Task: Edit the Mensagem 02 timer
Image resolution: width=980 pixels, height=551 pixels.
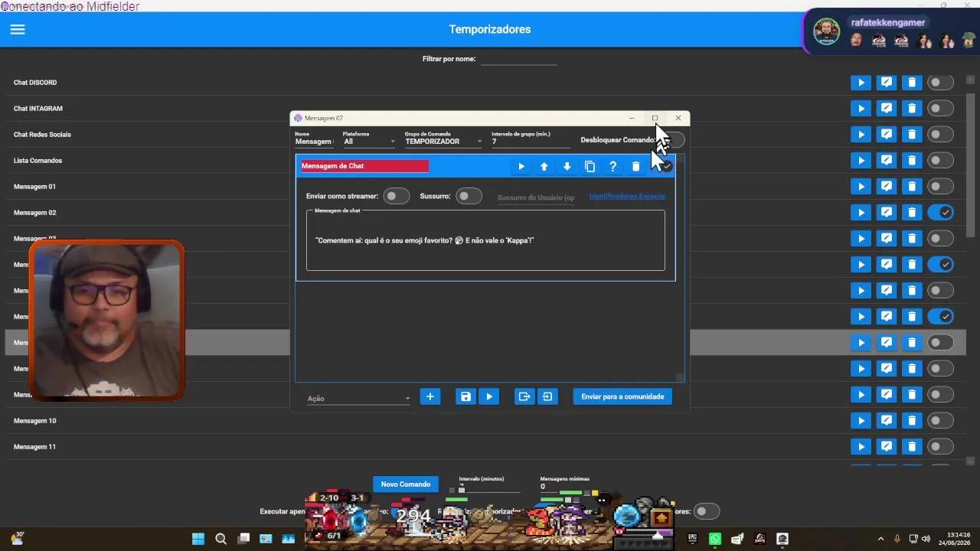Action: click(887, 213)
